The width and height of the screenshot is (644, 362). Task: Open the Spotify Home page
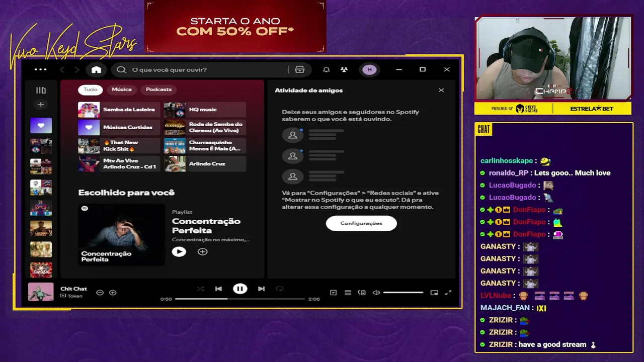96,70
